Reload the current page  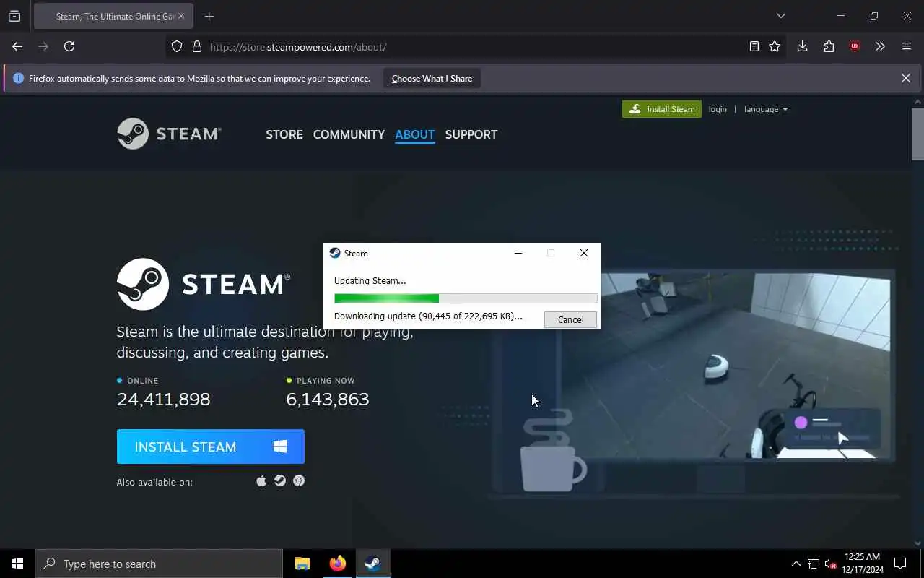[69, 46]
